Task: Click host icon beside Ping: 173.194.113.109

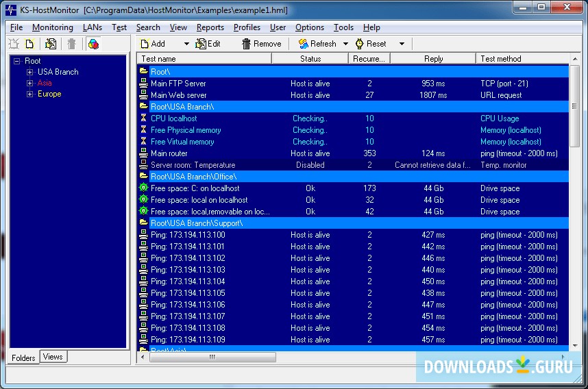Action: coord(143,339)
